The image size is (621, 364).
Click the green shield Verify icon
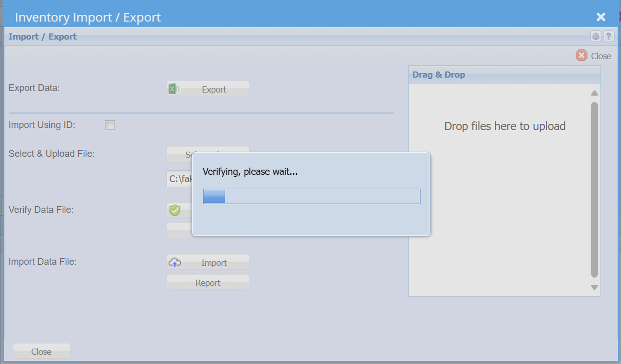click(x=175, y=210)
